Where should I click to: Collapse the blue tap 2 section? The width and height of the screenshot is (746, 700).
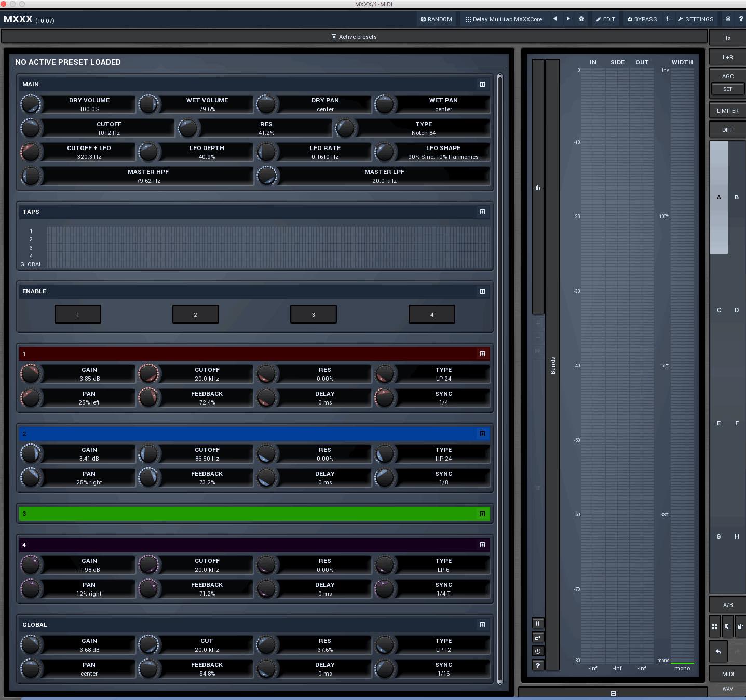[483, 434]
